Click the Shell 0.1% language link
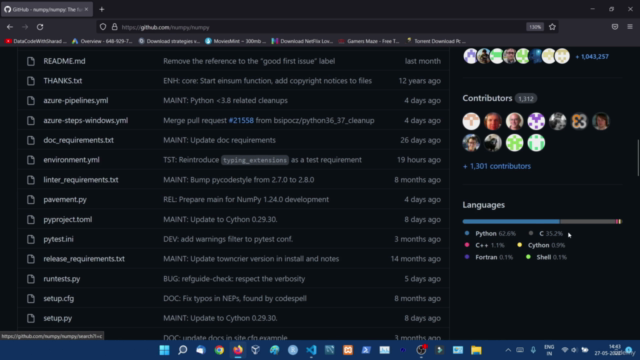This screenshot has width=640, height=360. (x=546, y=257)
